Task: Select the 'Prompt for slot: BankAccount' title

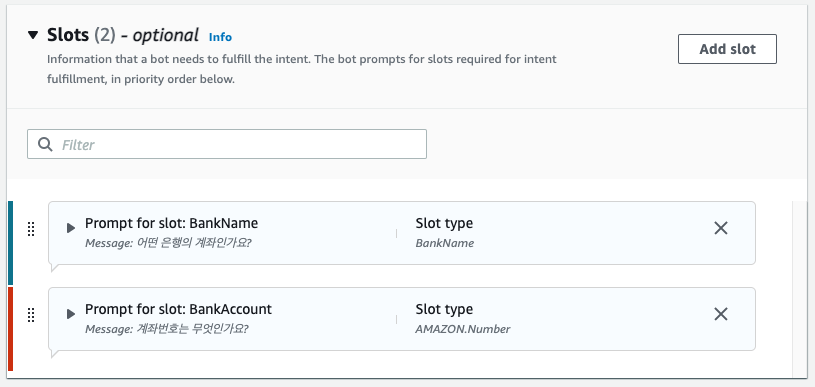Action: [178, 309]
